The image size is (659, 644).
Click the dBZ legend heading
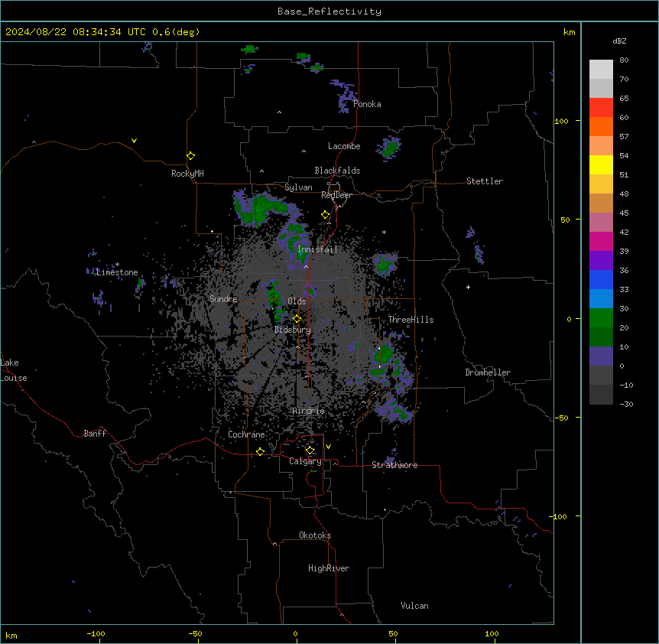tap(619, 41)
